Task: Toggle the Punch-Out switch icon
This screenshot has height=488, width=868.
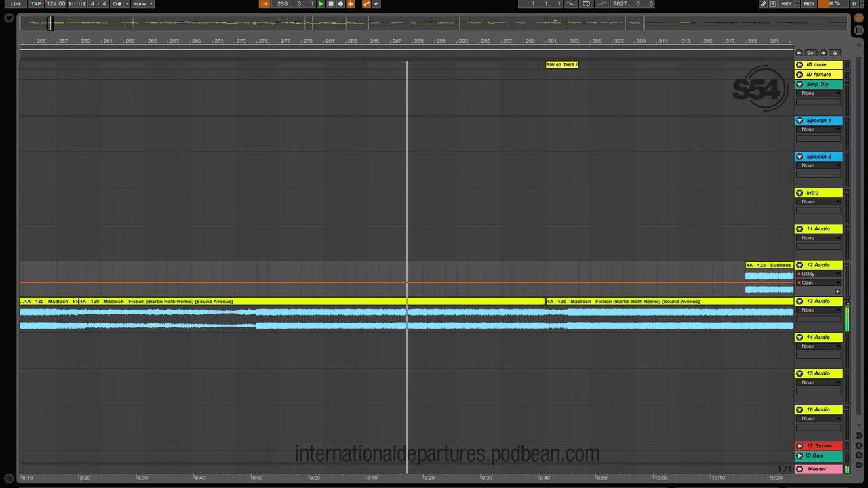Action: [601, 4]
